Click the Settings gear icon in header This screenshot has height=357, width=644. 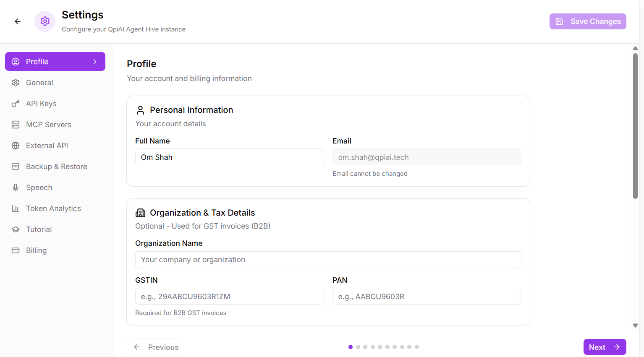pyautogui.click(x=45, y=21)
